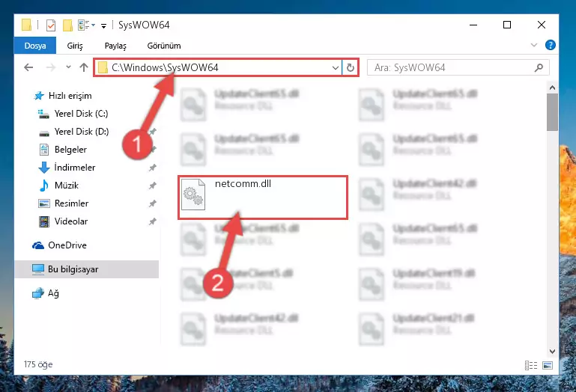Select Yerel Disk (D:) in sidebar
The image size is (576, 392).
(81, 132)
